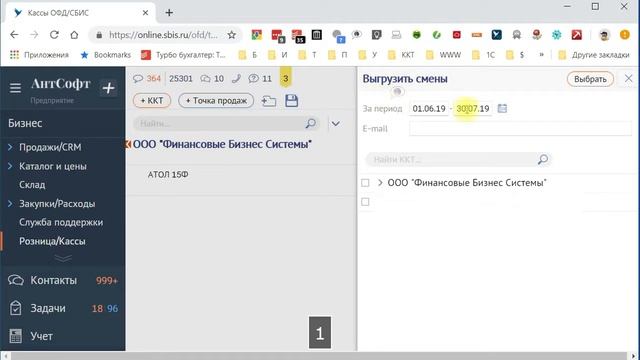The image size is (640, 360).
Task: Collapse ООО Финансовые Бизнес Системы group marker
Action: click(128, 144)
